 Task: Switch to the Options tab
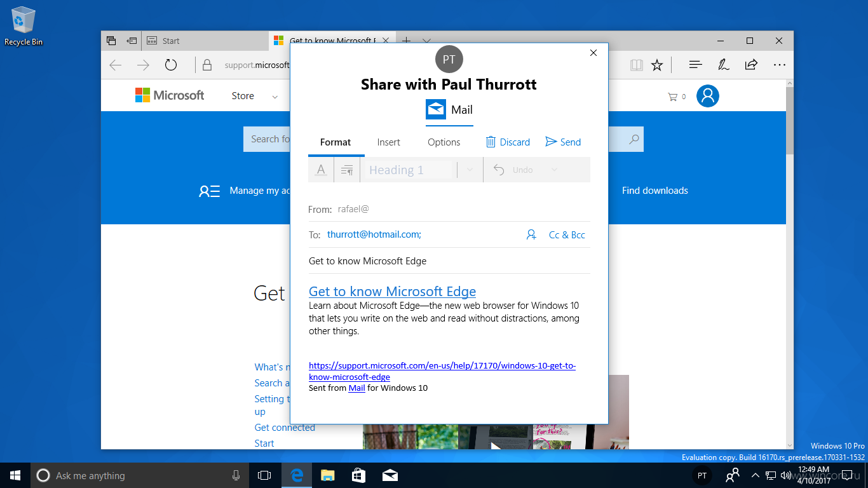click(444, 142)
